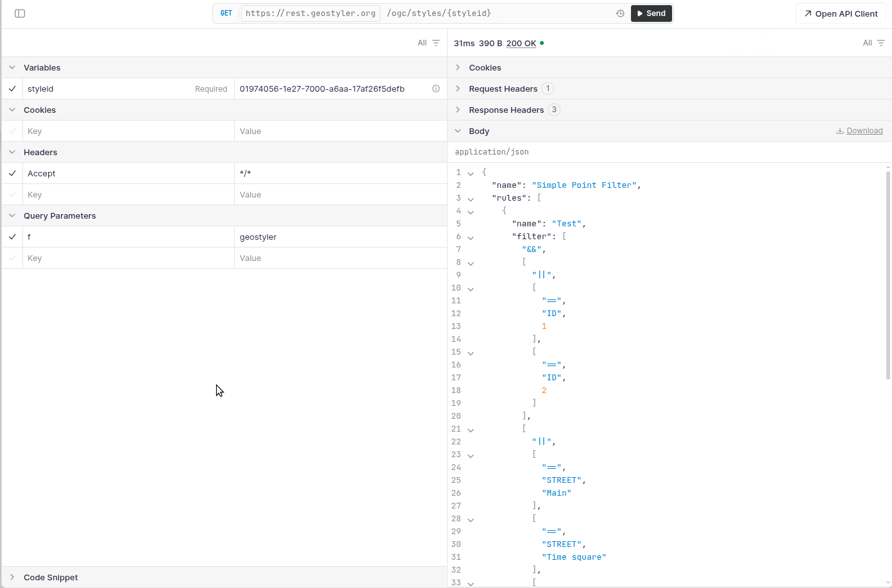Image resolution: width=892 pixels, height=588 pixels.
Task: Toggle the sidebar panel icon
Action: pyautogui.click(x=20, y=13)
